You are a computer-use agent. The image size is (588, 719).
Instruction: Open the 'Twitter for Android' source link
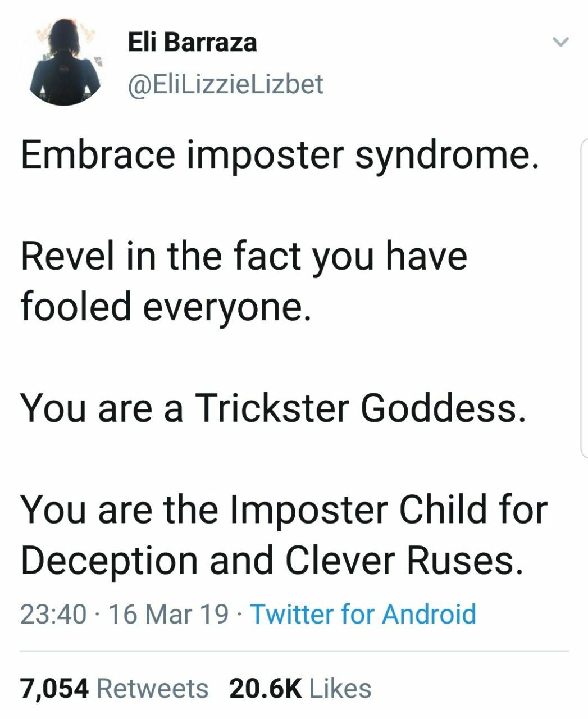point(363,613)
